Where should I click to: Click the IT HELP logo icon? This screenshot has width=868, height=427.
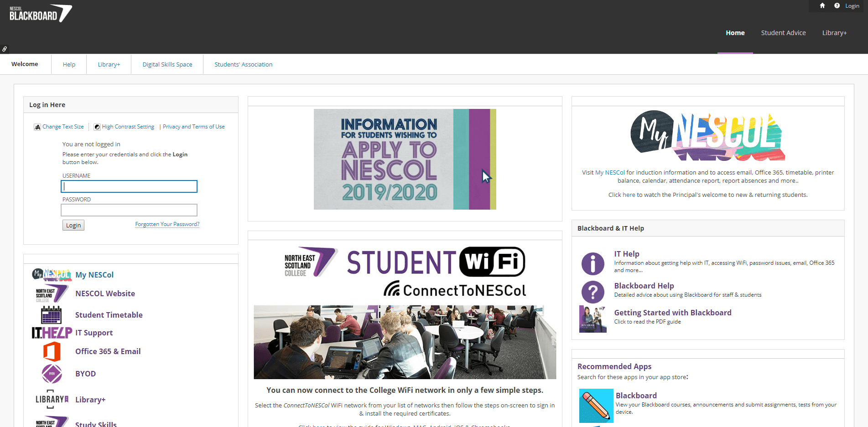(52, 333)
